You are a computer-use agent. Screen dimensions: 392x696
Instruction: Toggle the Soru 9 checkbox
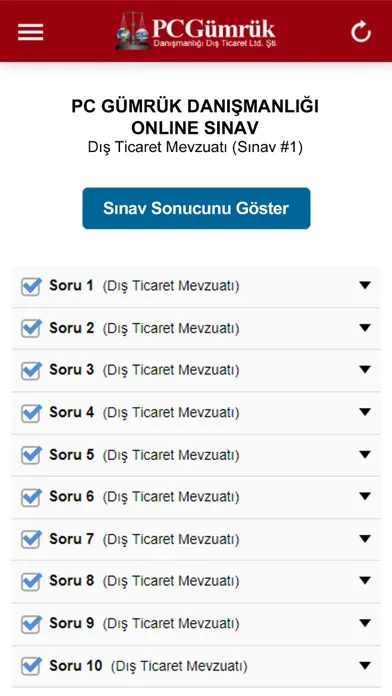31,624
